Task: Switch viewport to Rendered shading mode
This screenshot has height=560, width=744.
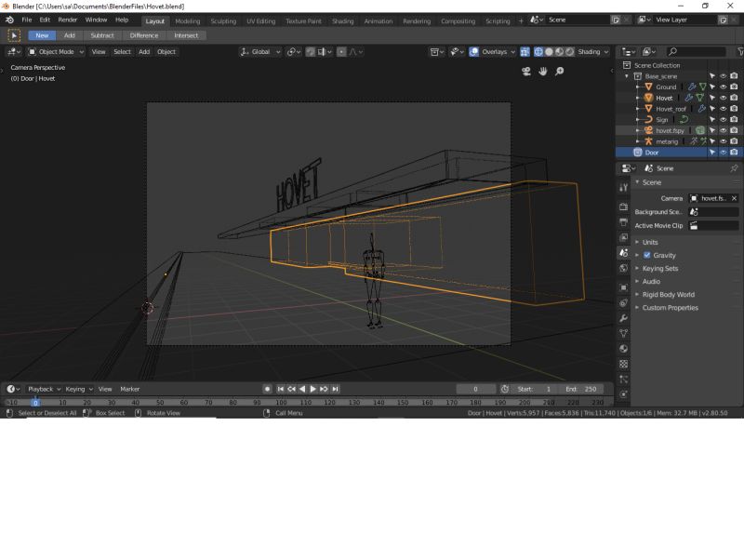Action: click(x=570, y=52)
